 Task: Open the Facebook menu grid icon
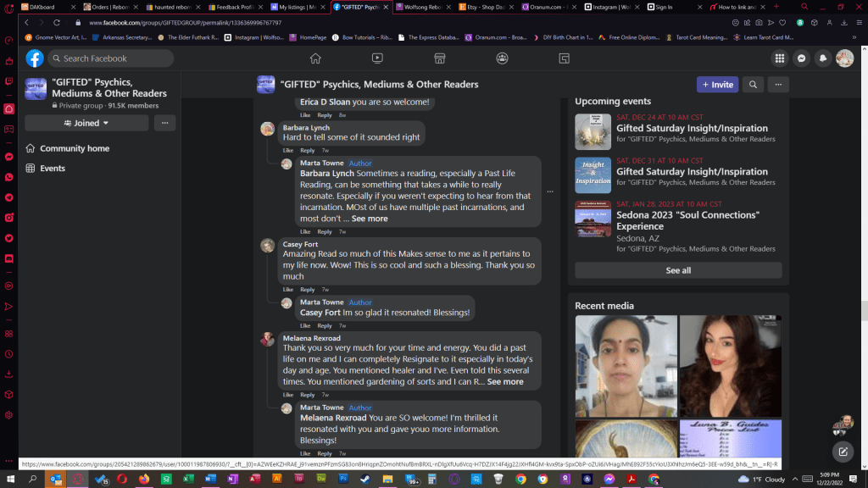[779, 58]
